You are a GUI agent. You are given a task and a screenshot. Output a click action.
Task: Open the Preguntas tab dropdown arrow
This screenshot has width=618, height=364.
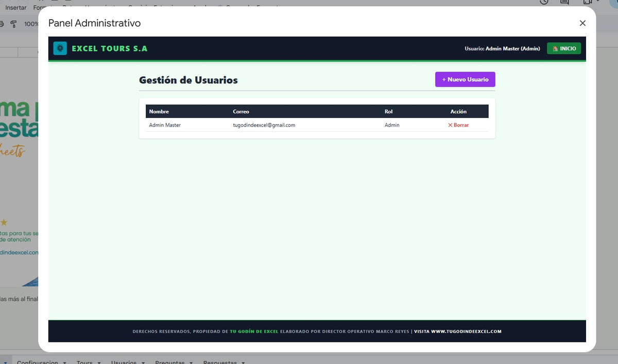coord(191,362)
